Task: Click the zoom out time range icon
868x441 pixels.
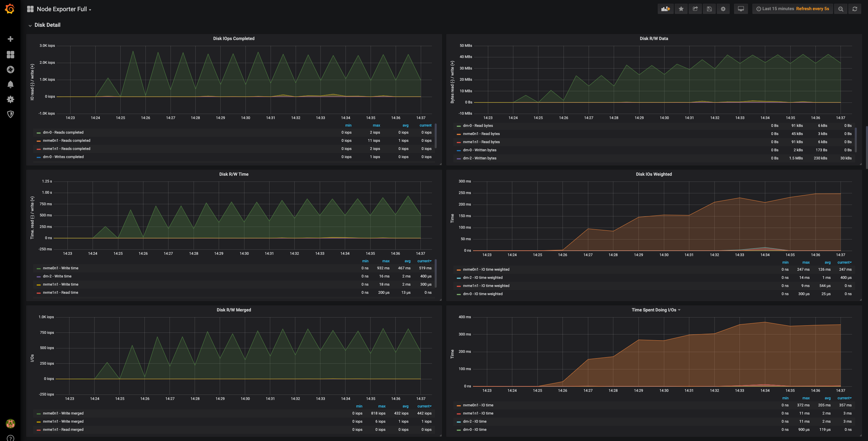Action: pos(841,9)
